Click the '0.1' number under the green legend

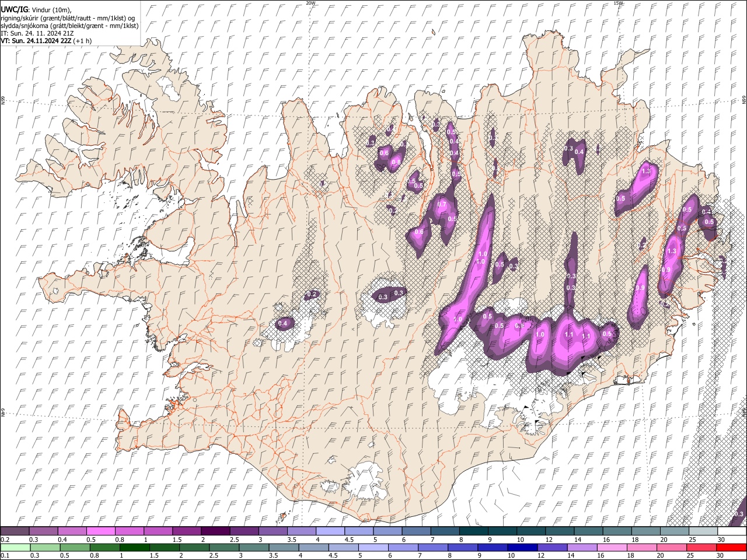coord(4,556)
